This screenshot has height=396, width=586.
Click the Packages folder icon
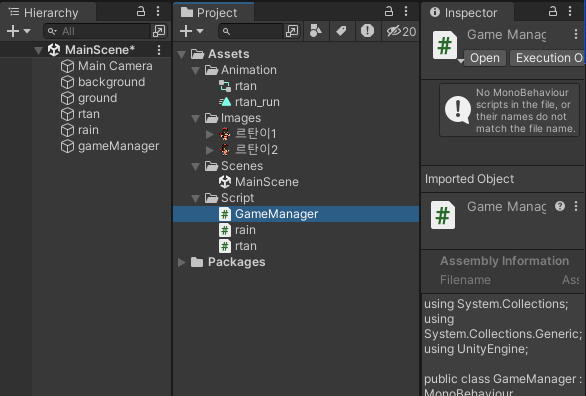point(197,262)
